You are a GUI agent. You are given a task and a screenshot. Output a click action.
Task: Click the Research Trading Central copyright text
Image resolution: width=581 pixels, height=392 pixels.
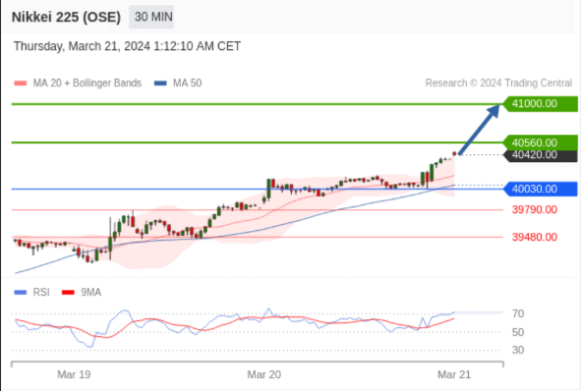(498, 83)
